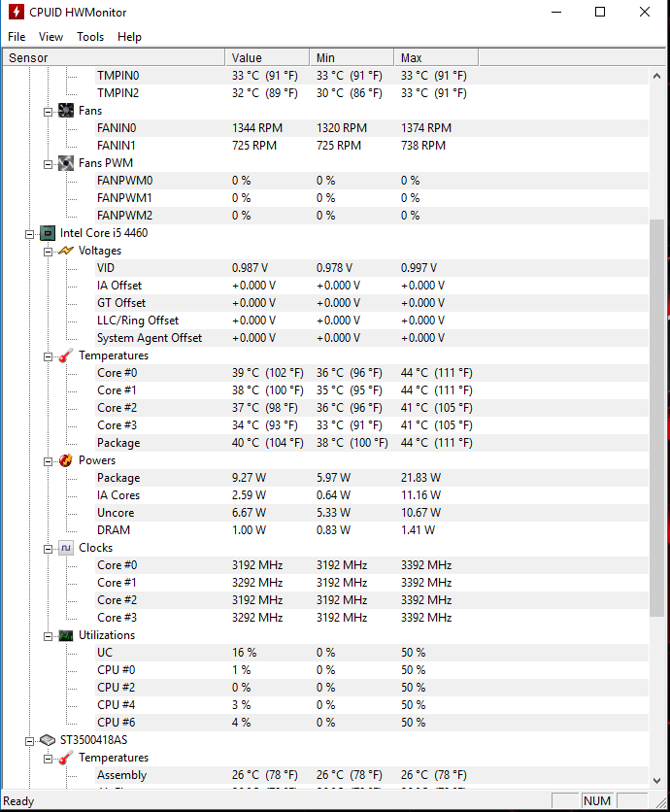Click the NUM indicator in status bar
This screenshot has width=670, height=812.
(597, 801)
